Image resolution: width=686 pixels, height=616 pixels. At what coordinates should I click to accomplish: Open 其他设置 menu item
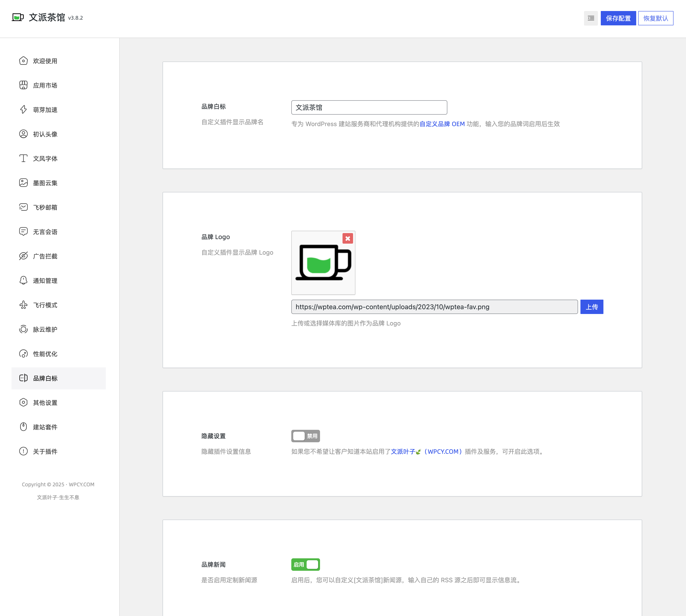coord(45,403)
